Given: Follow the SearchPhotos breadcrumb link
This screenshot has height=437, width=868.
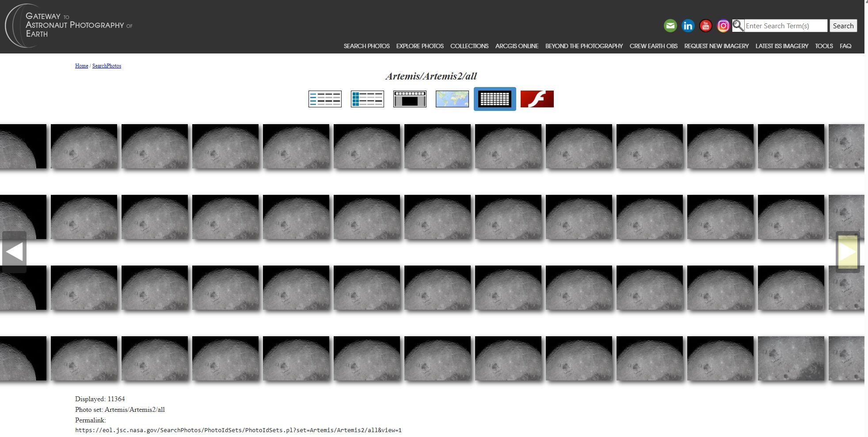Looking at the screenshot, I should coord(107,66).
